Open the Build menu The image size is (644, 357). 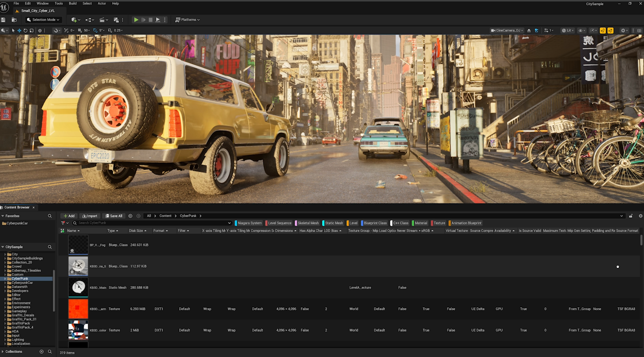72,3
